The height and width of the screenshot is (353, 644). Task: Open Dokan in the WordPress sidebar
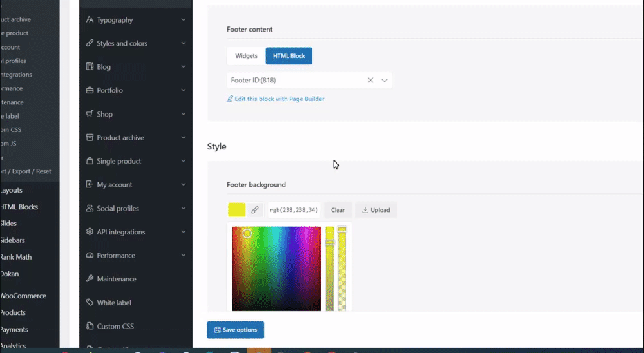coord(10,274)
